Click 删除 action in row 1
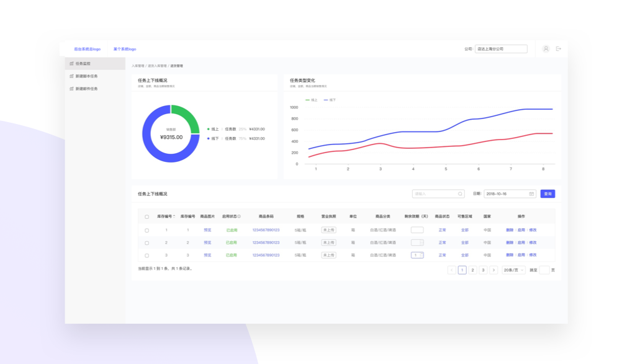 [x=510, y=230]
